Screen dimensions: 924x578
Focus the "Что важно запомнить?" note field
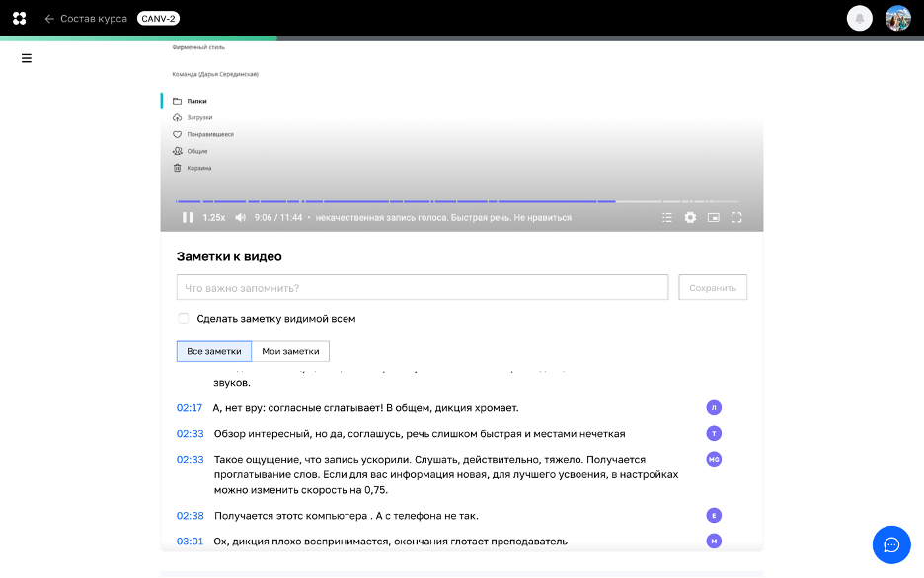tap(423, 287)
